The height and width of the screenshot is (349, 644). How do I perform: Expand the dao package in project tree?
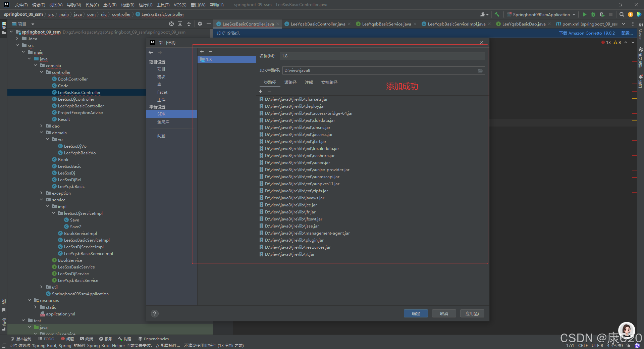coord(41,126)
